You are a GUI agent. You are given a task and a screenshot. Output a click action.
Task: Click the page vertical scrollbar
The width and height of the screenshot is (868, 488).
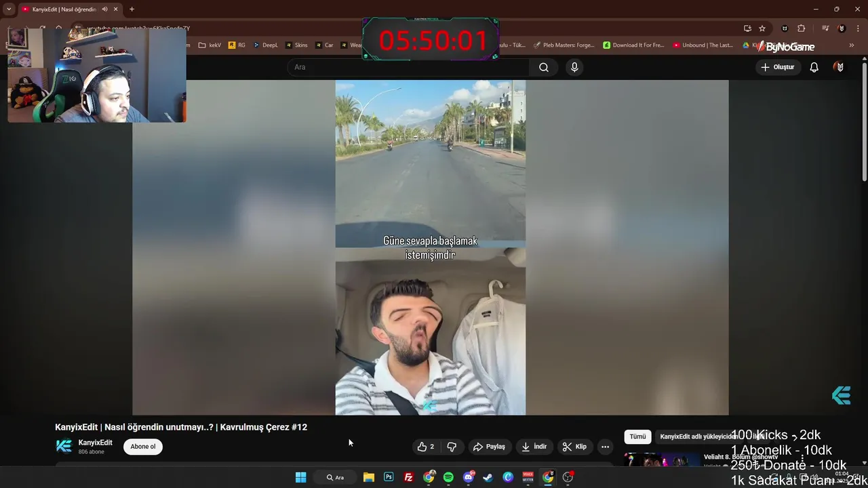click(x=864, y=122)
